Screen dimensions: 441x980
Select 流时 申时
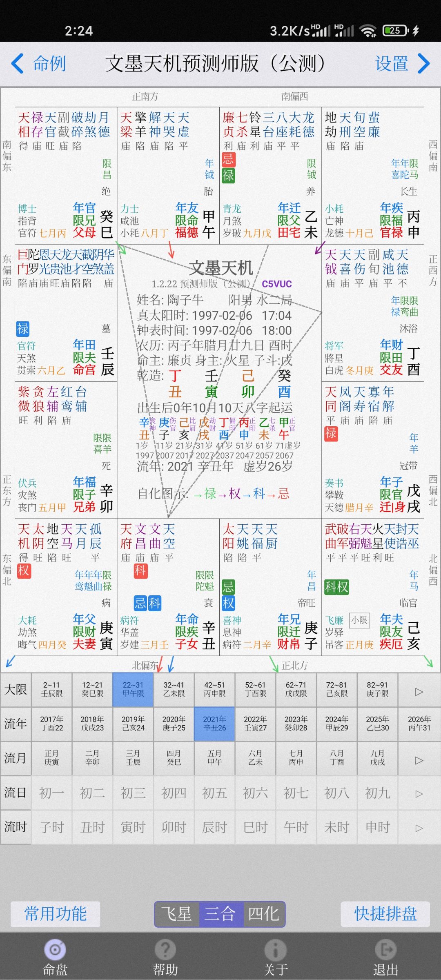tap(377, 827)
